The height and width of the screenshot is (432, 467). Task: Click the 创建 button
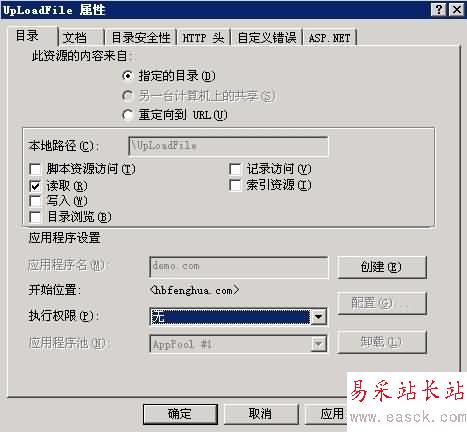(381, 267)
